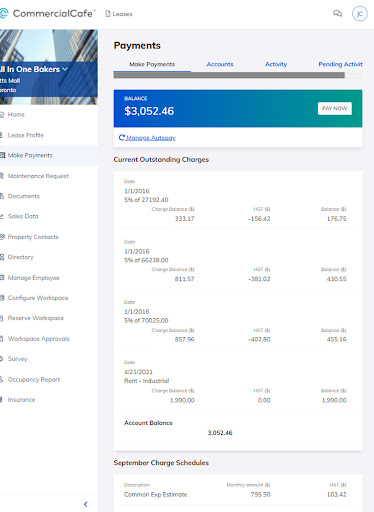Viewport: 374px width, 512px height.
Task: Open the Pending Activity tab
Action: click(340, 64)
